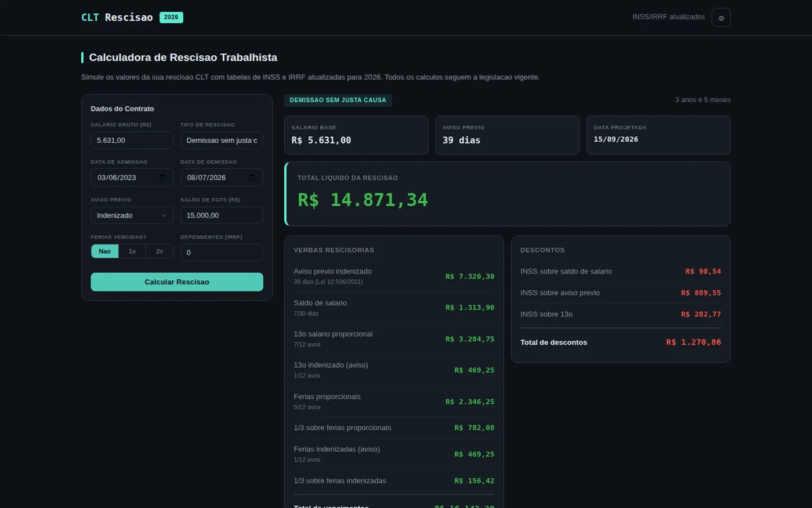
Task: Click the '3 anos e 5 meses' text
Action: click(703, 100)
